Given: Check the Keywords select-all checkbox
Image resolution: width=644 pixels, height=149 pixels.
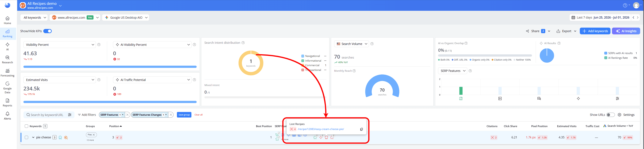Looking at the screenshot, I should pos(26,126).
